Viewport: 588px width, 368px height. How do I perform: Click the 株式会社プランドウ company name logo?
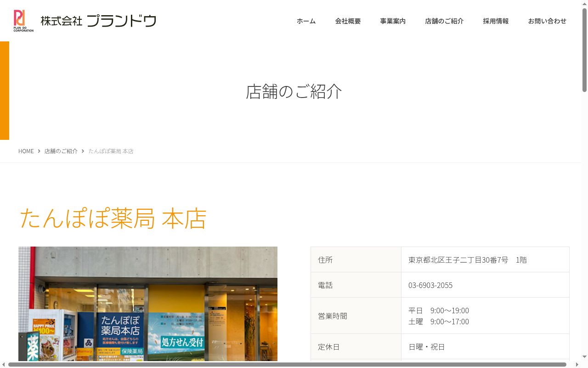pyautogui.click(x=99, y=21)
